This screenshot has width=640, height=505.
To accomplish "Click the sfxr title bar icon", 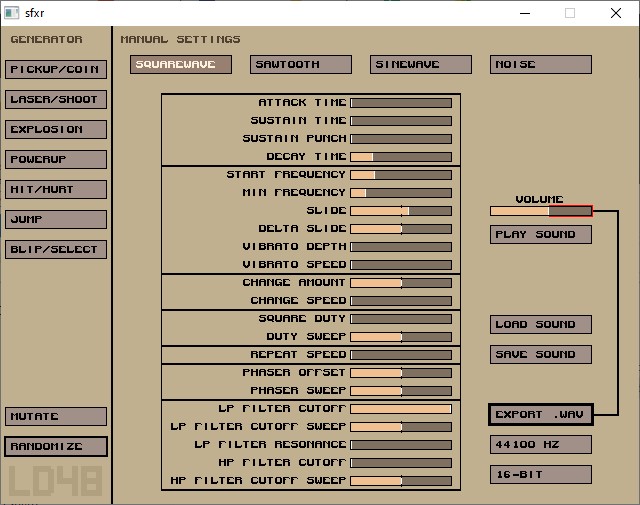I will [x=11, y=13].
